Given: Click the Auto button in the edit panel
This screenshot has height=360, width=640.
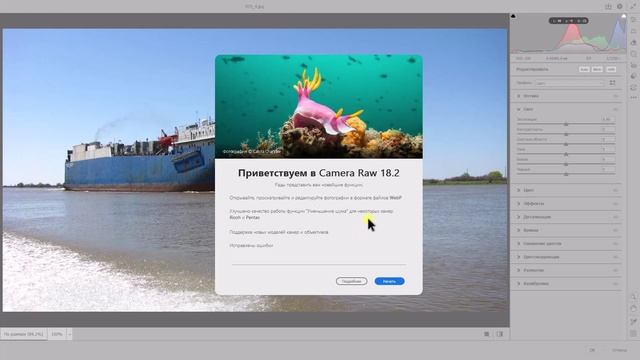Looking at the screenshot, I should 584,69.
